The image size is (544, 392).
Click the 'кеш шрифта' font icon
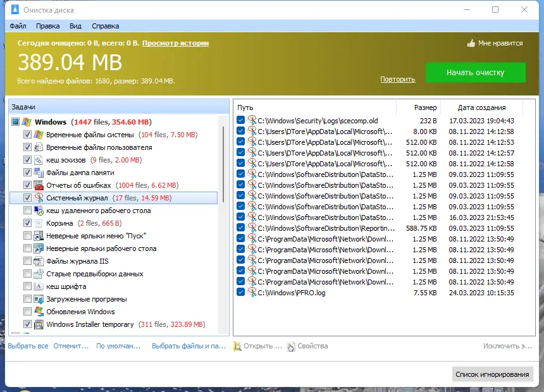tap(39, 286)
